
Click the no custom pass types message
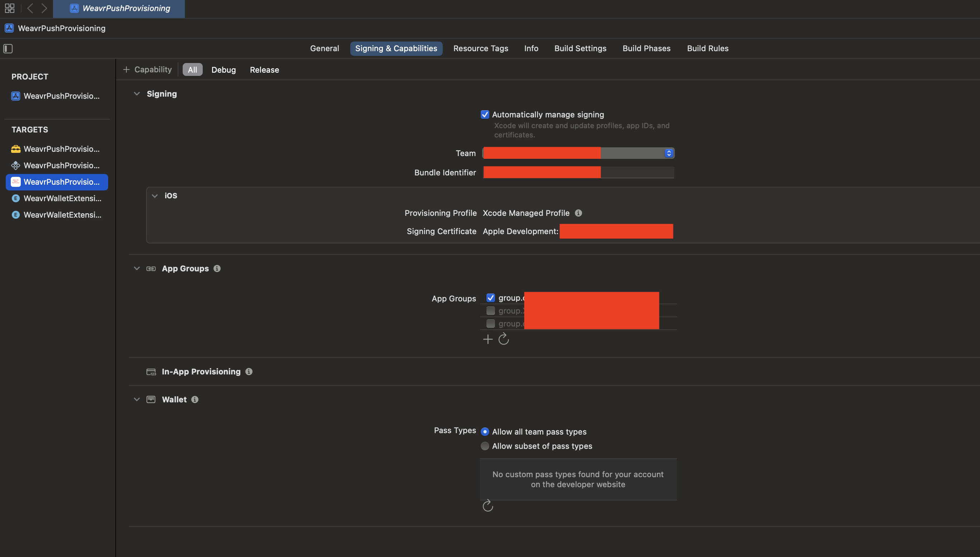[x=578, y=479]
